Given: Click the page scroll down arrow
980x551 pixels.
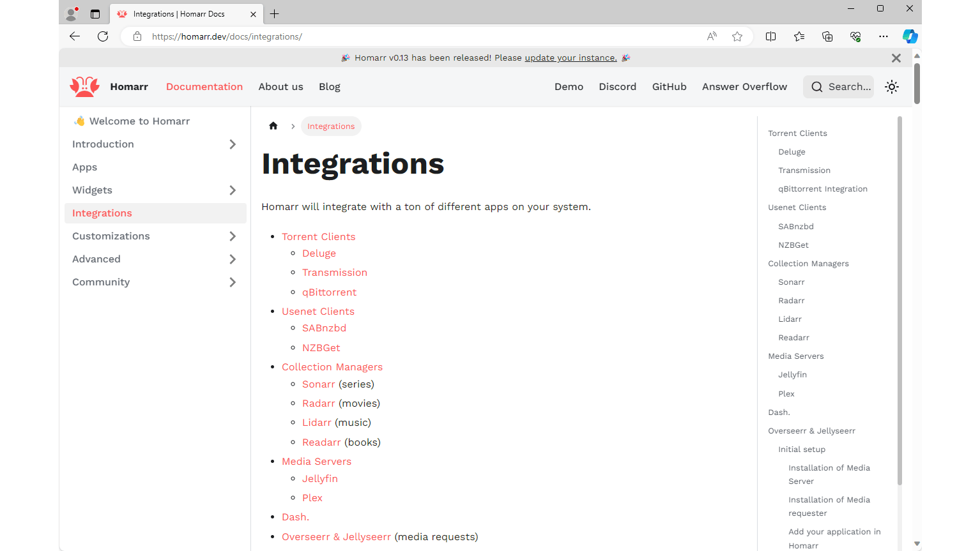Looking at the screenshot, I should pos(917,545).
